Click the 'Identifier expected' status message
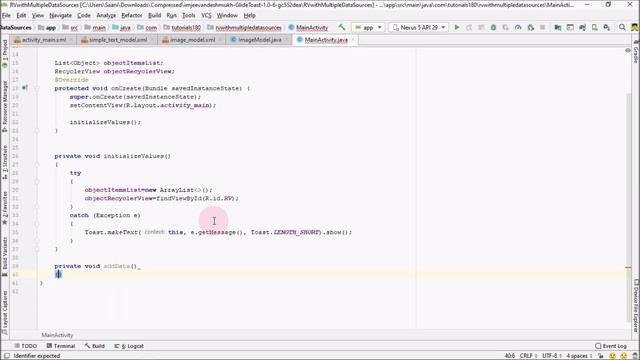The height and width of the screenshot is (360, 640). click(36, 356)
